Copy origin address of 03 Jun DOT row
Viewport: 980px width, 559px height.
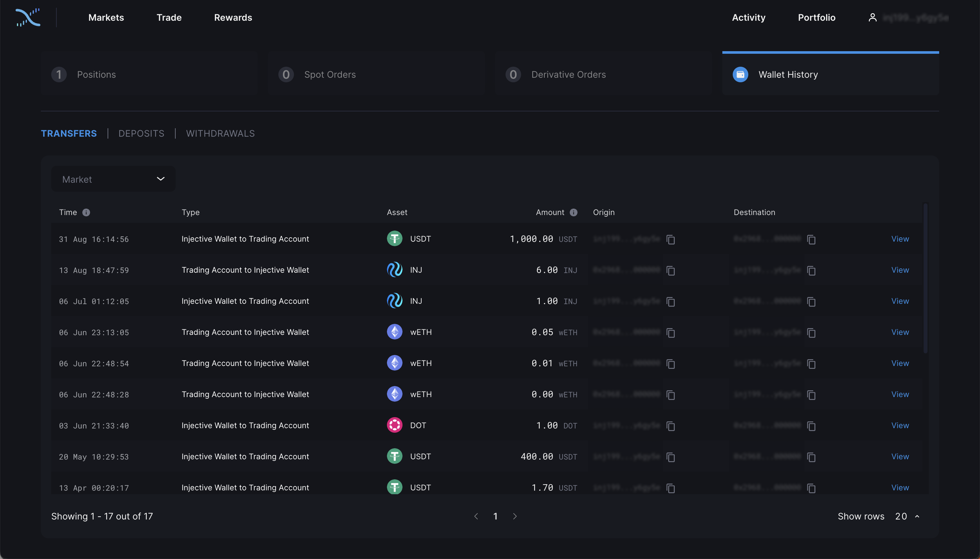[671, 426]
